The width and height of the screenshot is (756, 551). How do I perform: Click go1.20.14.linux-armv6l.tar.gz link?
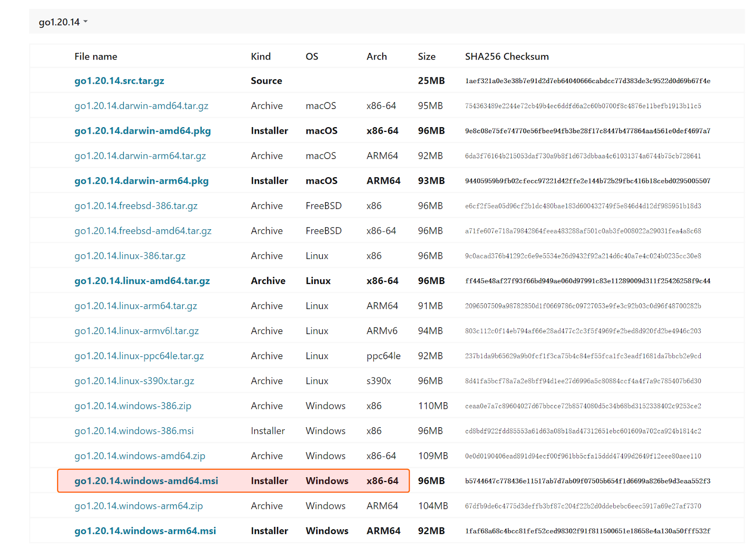[x=137, y=331]
